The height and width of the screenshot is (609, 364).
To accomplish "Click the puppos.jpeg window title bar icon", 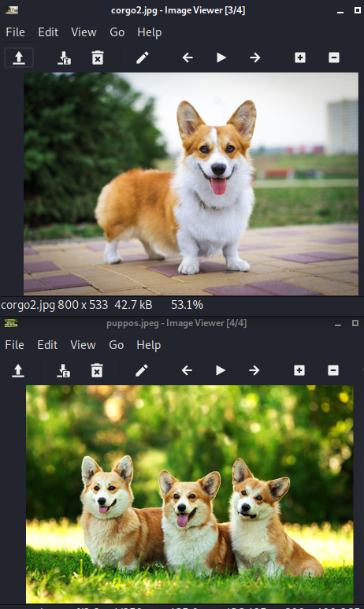I will coord(11,323).
